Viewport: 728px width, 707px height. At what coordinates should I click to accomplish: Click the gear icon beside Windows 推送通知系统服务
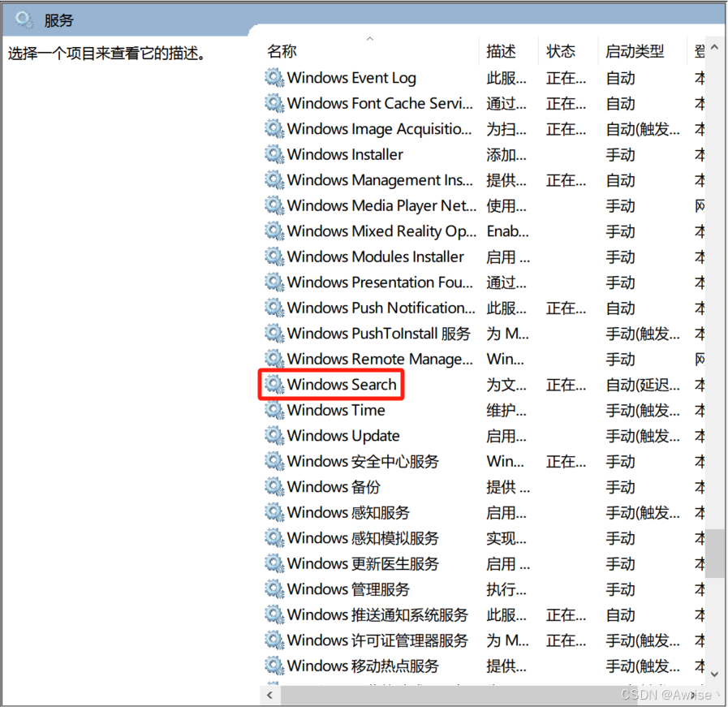point(274,614)
